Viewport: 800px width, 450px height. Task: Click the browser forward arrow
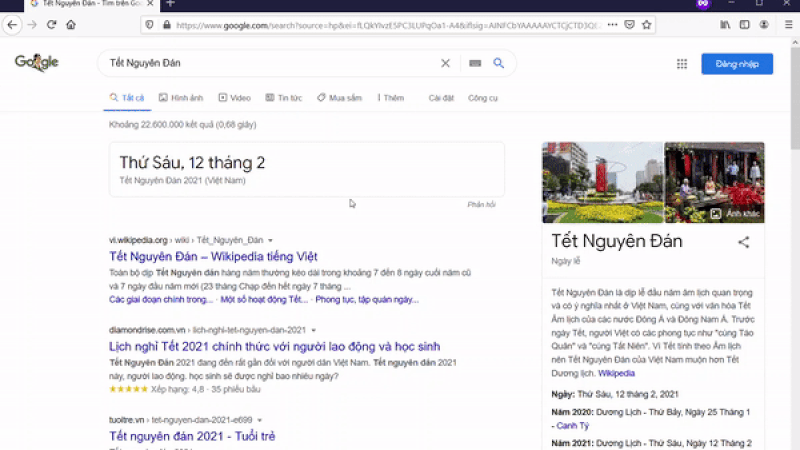[32, 24]
